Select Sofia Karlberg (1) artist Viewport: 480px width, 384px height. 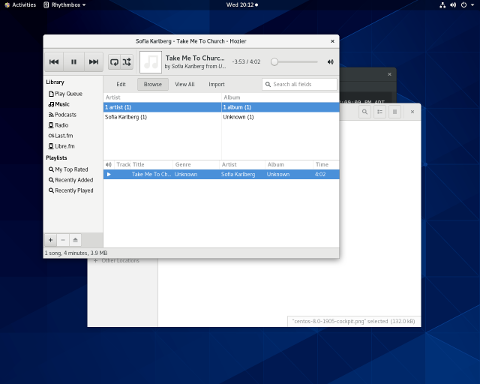pos(162,117)
